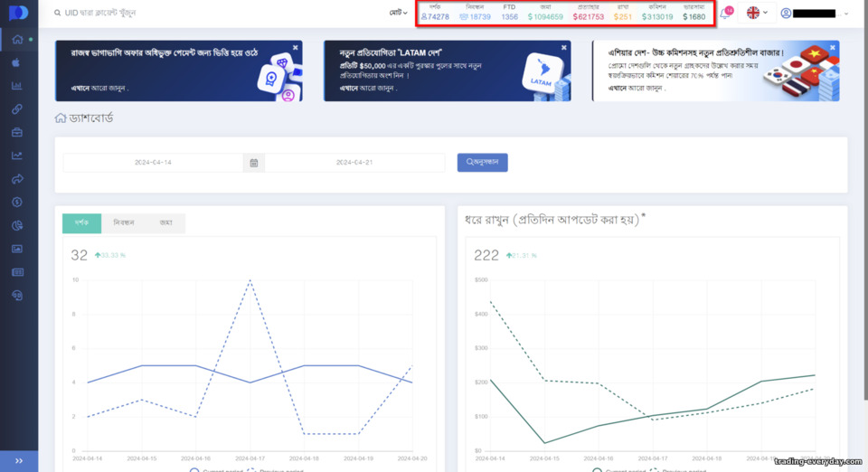Click the UID client search field
868x472 pixels.
[216, 13]
